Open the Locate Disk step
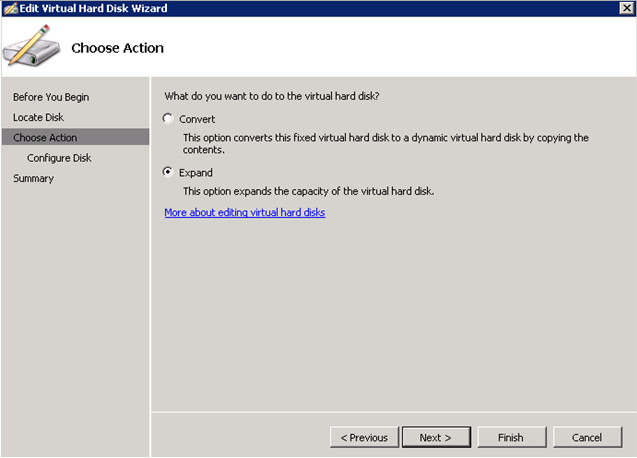Screen dimensions: 637x458 coord(38,117)
